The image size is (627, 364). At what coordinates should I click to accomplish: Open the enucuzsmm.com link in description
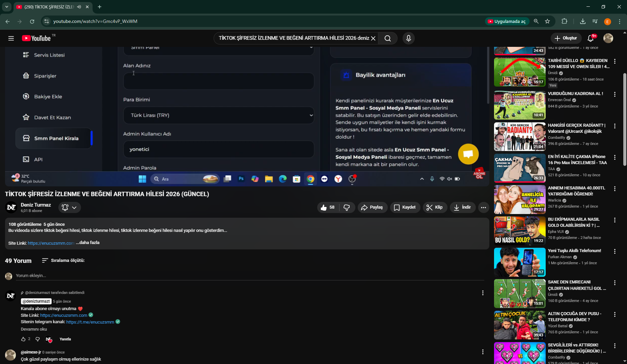click(51, 243)
